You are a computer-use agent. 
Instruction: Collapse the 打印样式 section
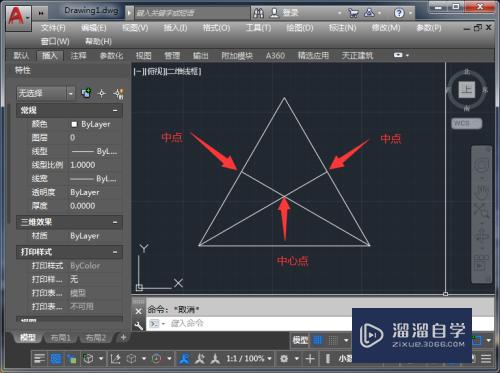point(115,252)
